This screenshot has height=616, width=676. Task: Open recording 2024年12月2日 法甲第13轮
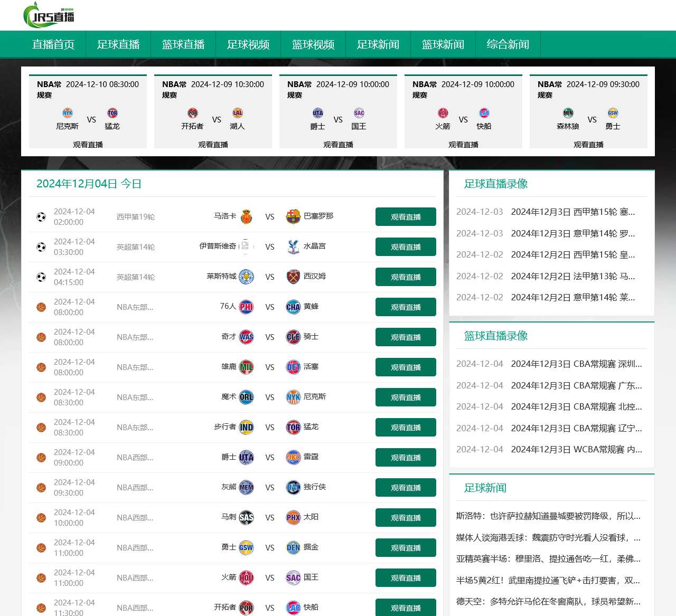pos(573,276)
